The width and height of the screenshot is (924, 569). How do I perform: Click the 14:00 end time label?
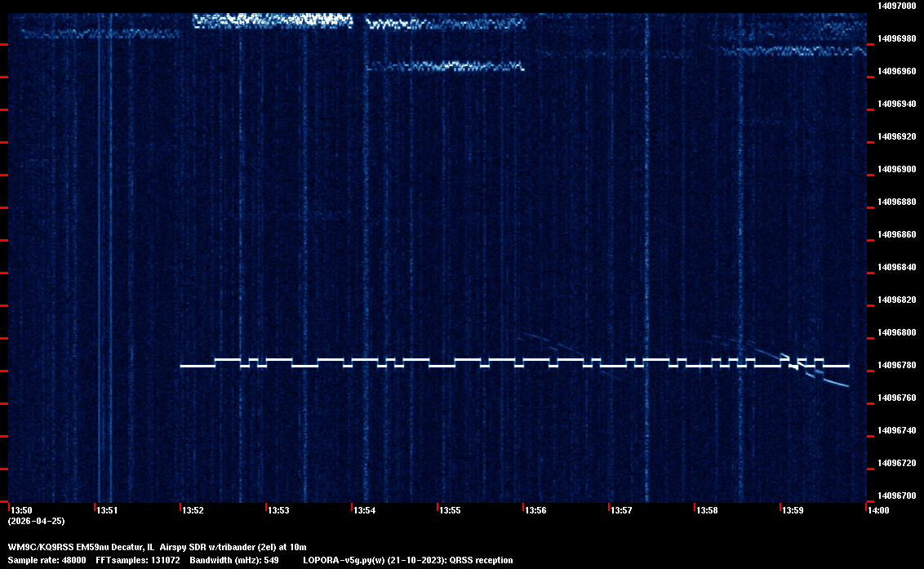click(x=877, y=511)
